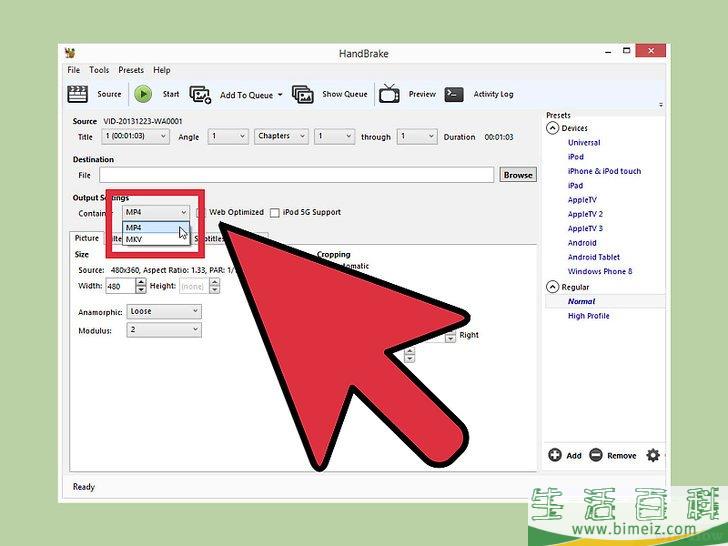Open Add To Queue dropdown arrow

click(280, 95)
